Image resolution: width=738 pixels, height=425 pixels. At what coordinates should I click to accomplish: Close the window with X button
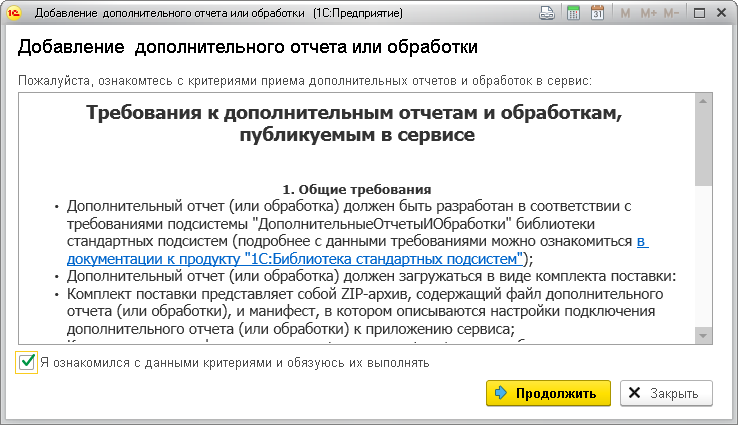[721, 14]
